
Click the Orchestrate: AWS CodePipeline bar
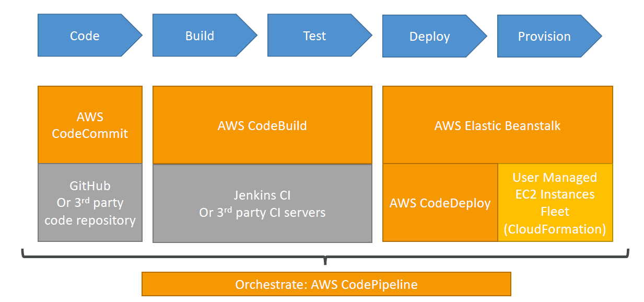[326, 284]
